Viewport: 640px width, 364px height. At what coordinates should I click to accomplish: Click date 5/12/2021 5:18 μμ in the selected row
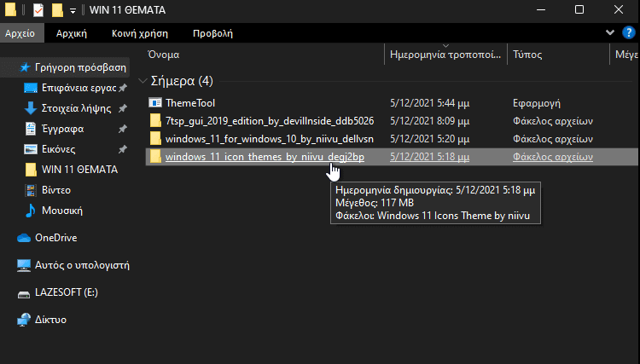(x=429, y=157)
